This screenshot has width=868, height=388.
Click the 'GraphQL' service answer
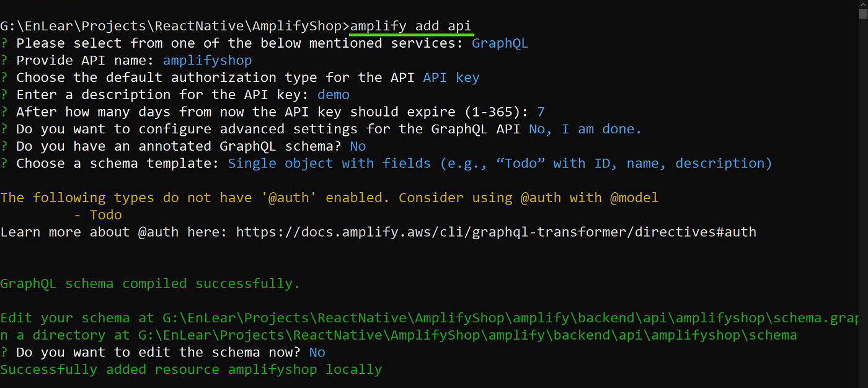pos(500,43)
